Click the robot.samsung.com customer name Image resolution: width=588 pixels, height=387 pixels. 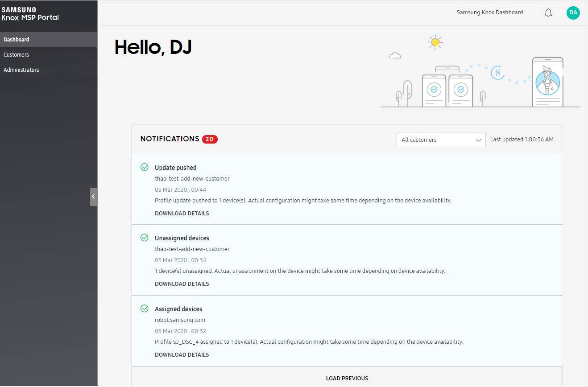pos(180,320)
